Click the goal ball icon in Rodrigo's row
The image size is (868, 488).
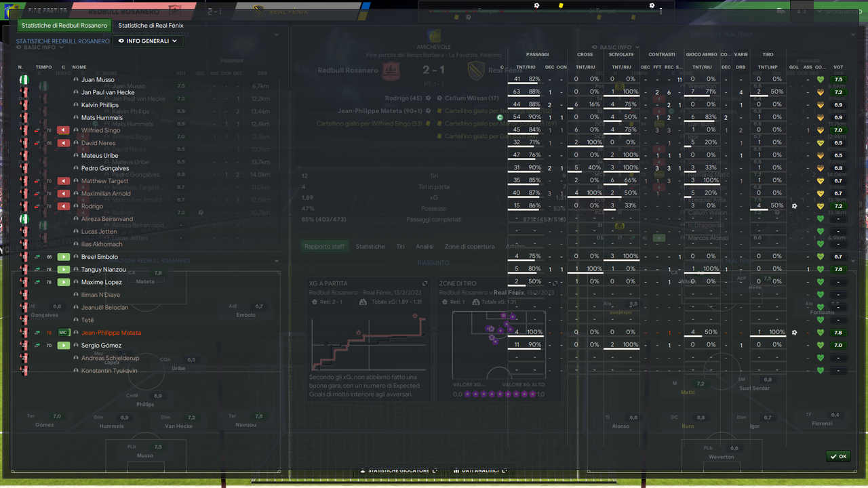(794, 206)
